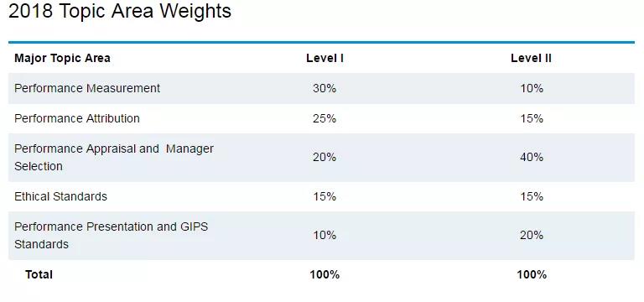Click Level I 30% for Performance Measurement
Screen dimensions: 644x302
tap(325, 88)
